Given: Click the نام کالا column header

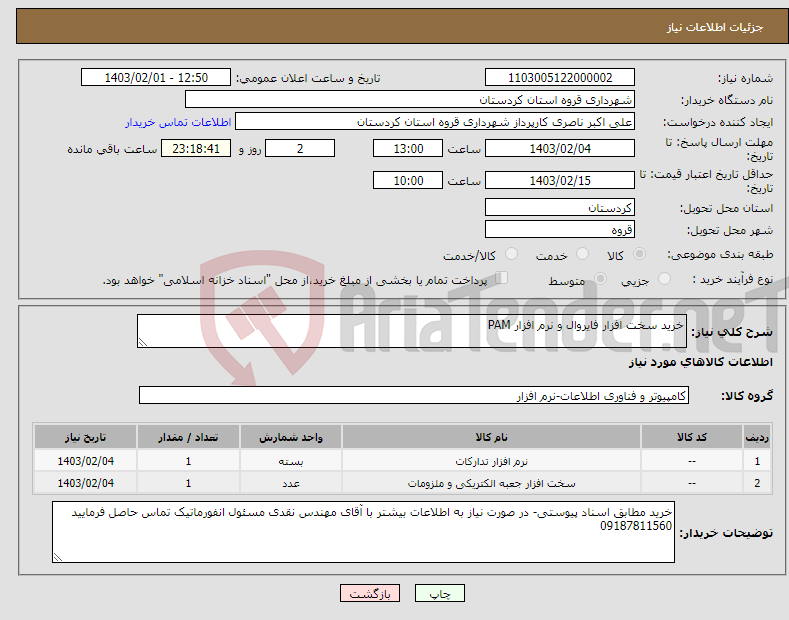Looking at the screenshot, I should 491,437.
